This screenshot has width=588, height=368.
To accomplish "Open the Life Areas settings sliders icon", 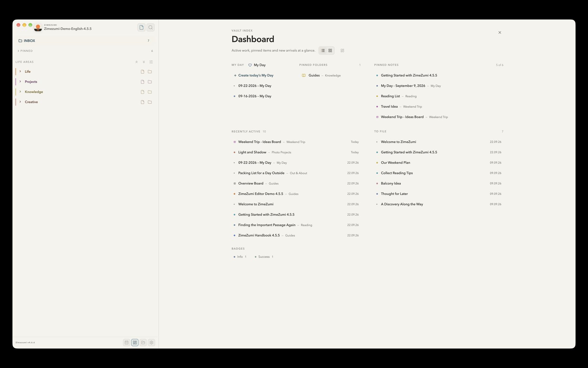I will click(x=151, y=62).
